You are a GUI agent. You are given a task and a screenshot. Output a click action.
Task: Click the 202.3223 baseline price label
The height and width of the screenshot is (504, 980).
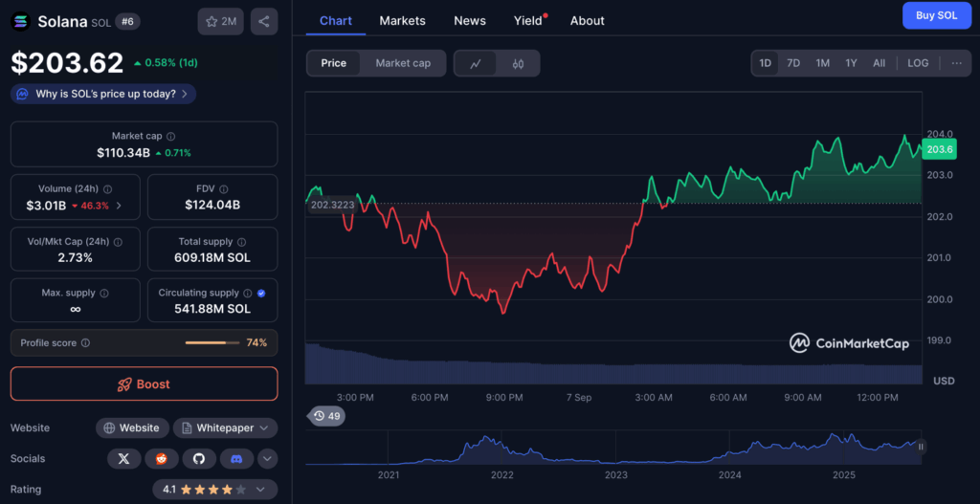pyautogui.click(x=332, y=205)
